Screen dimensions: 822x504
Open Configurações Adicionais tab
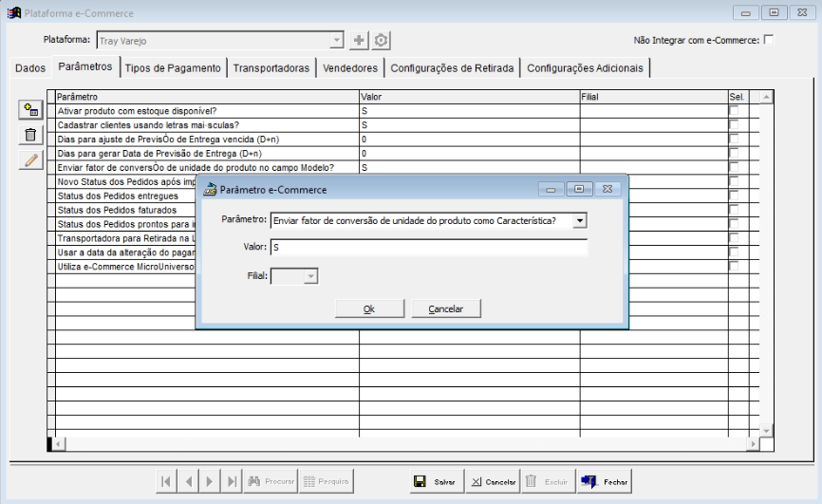coord(585,68)
